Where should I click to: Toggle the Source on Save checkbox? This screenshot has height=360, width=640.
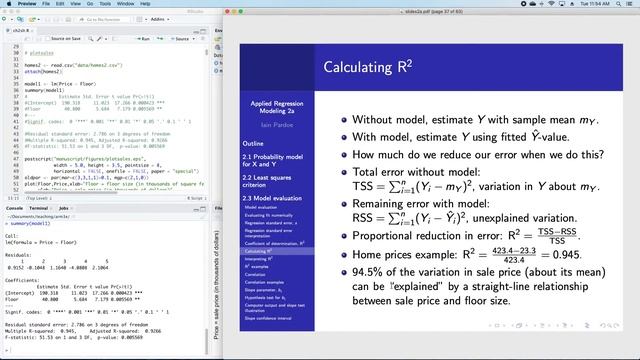tap(47, 39)
